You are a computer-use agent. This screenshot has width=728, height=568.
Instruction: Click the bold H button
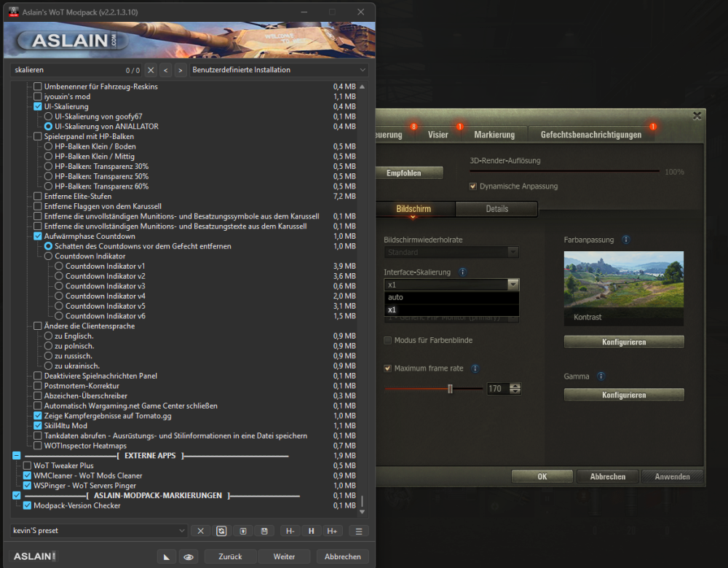tap(311, 531)
